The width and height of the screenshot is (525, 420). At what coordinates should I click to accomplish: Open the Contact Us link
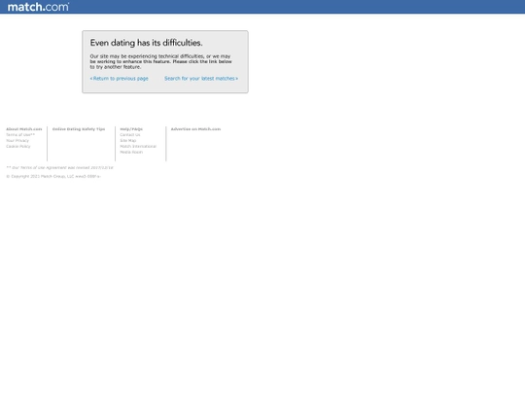click(130, 134)
